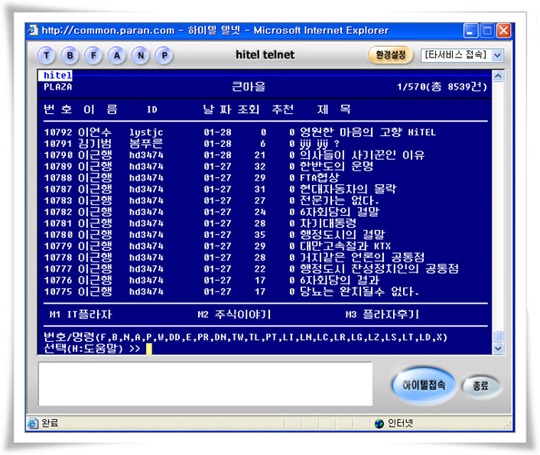The image size is (540, 455).
Task: Click the page counter 1/570(총 8539건)
Action: click(442, 86)
